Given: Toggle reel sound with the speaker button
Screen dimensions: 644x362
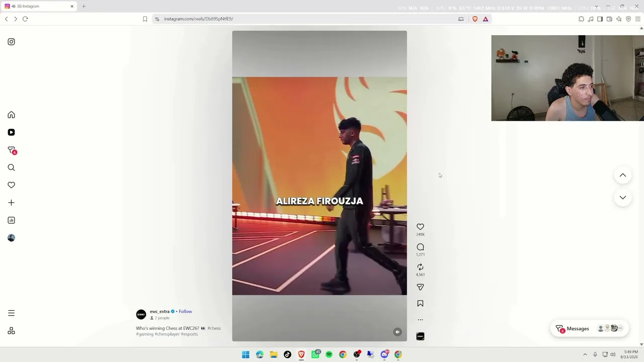Looking at the screenshot, I should [397, 332].
